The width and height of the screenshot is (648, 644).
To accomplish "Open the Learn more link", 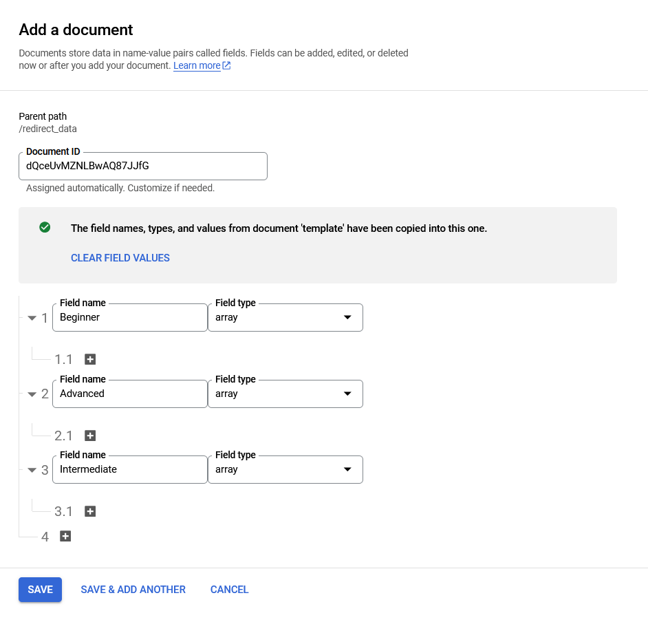I will coord(197,66).
